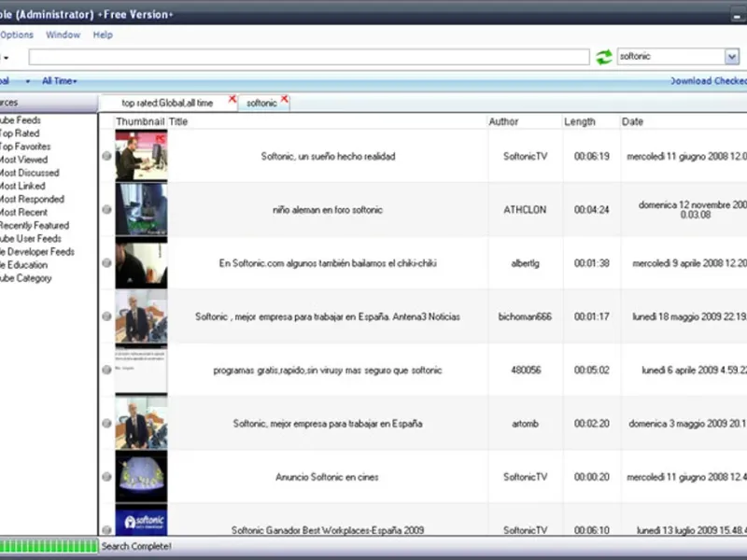Click the softonic search text box
The height and width of the screenshot is (560, 747).
tap(671, 57)
